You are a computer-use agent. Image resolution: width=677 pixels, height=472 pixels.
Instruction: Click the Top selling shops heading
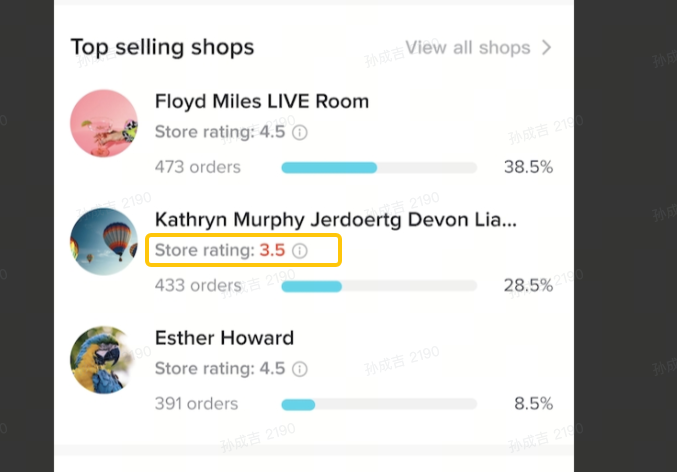[162, 47]
